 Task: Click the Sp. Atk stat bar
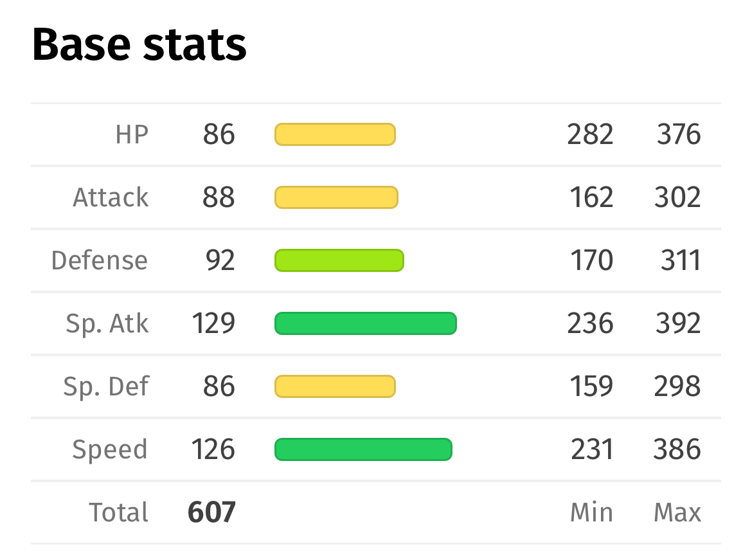[366, 323]
